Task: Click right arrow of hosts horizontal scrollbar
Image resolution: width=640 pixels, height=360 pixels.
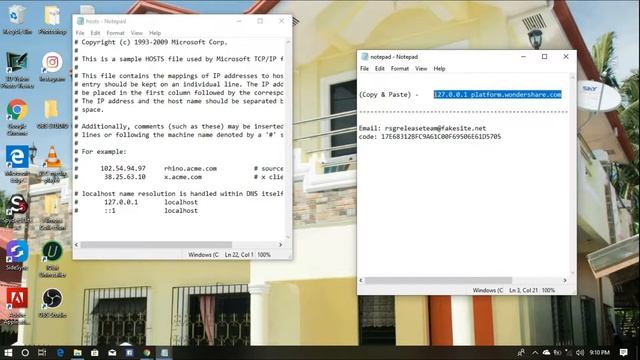Action: point(280,244)
